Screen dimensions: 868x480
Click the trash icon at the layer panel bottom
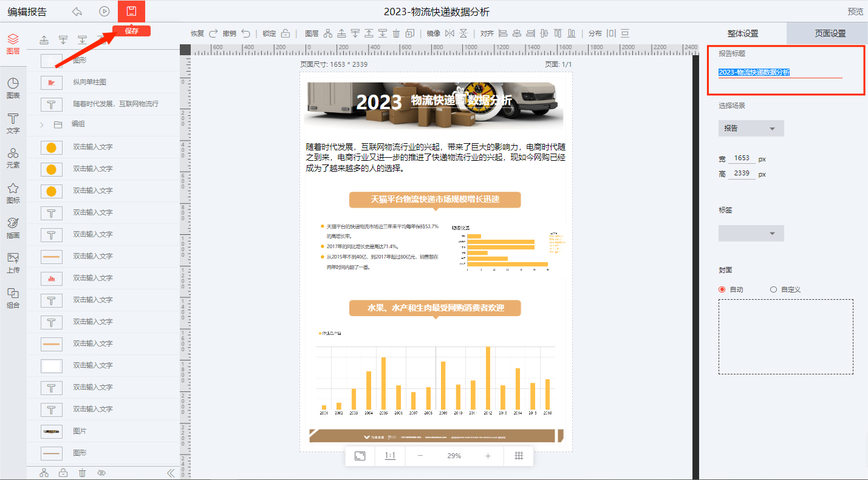(x=82, y=473)
